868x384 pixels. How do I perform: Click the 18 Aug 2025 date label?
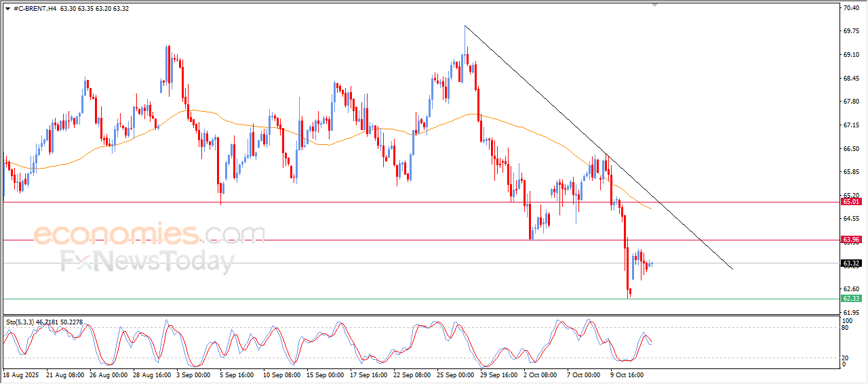tap(21, 374)
